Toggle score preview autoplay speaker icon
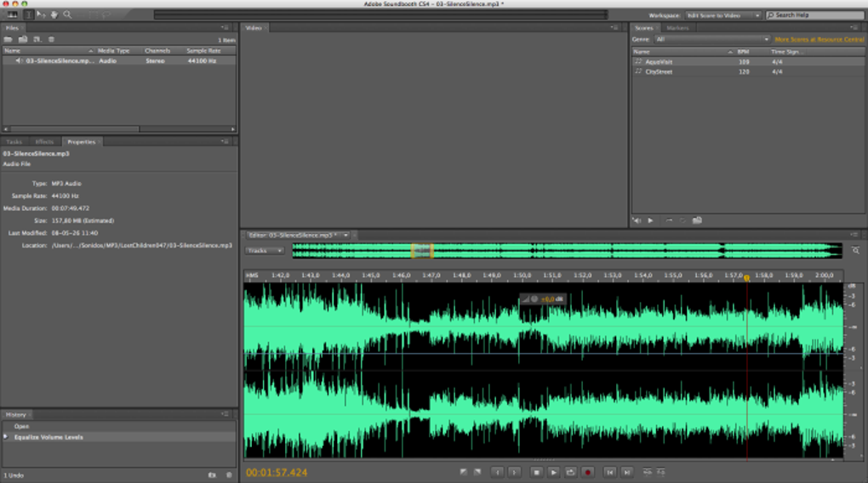The image size is (868, 483). (637, 220)
